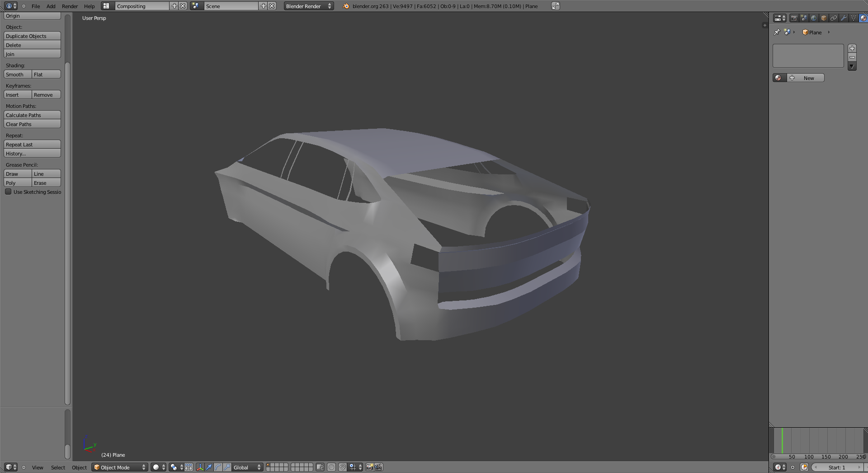The image size is (868, 473).
Task: Enable Use Sketching Session checkbox
Action: click(8, 192)
